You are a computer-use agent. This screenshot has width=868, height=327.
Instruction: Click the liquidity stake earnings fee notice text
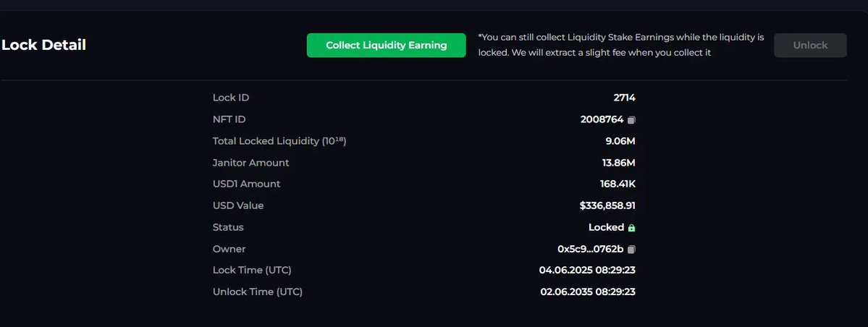point(621,45)
